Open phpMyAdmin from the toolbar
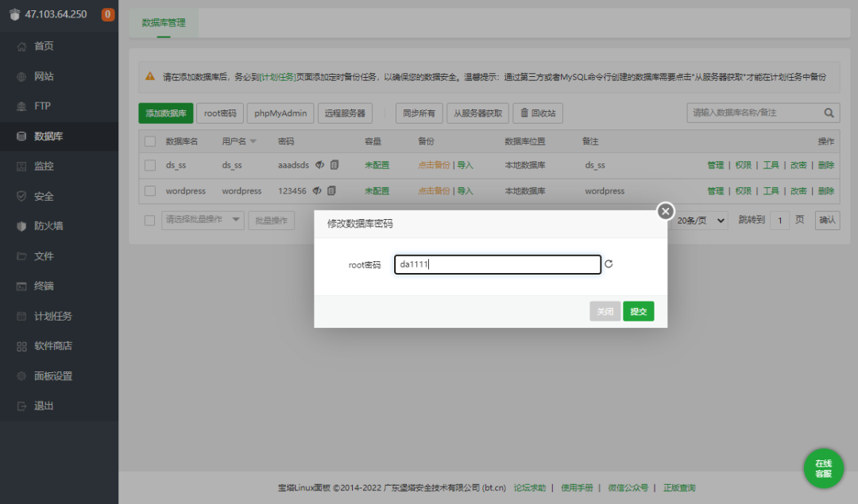Screen dimensions: 858x504 280,113
